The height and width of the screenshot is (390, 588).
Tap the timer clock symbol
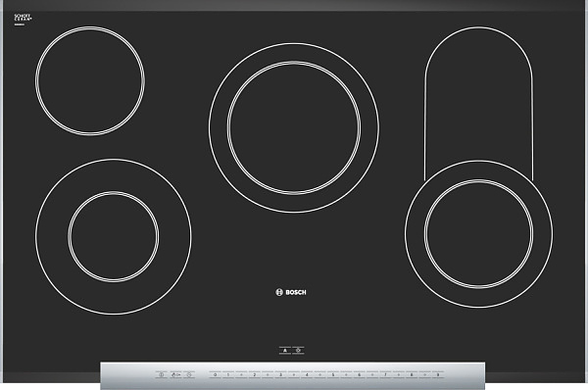pyautogui.click(x=189, y=374)
